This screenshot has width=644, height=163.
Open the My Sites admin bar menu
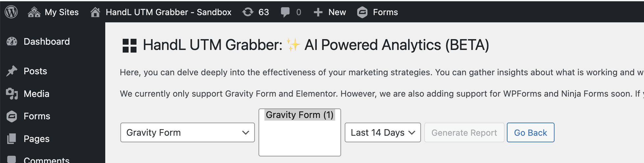pyautogui.click(x=62, y=12)
